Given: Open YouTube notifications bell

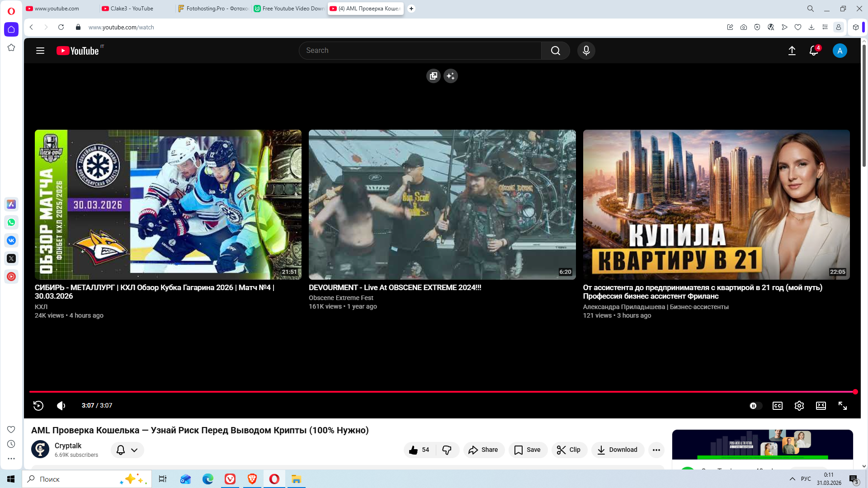Looking at the screenshot, I should (x=813, y=51).
